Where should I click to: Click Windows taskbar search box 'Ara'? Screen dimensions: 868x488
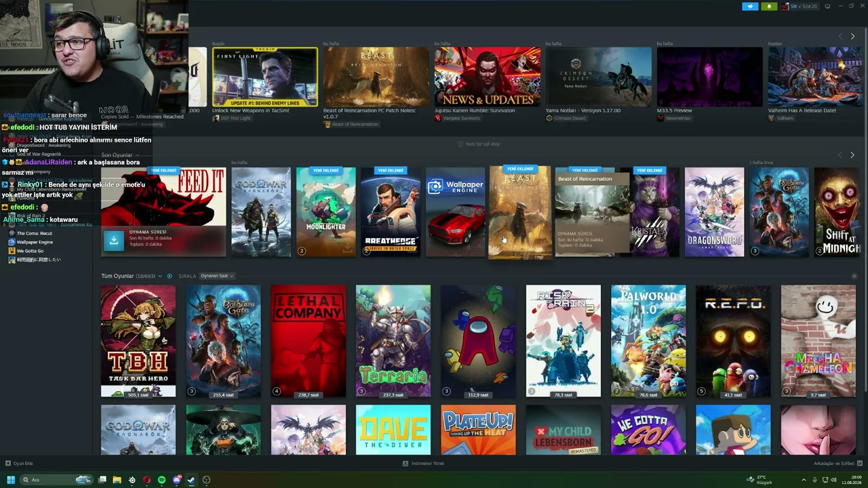coord(56,480)
